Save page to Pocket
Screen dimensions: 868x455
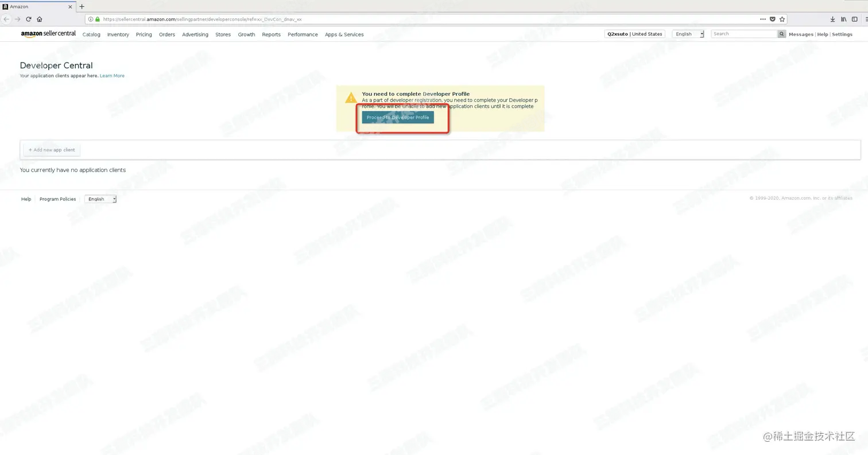pyautogui.click(x=772, y=19)
